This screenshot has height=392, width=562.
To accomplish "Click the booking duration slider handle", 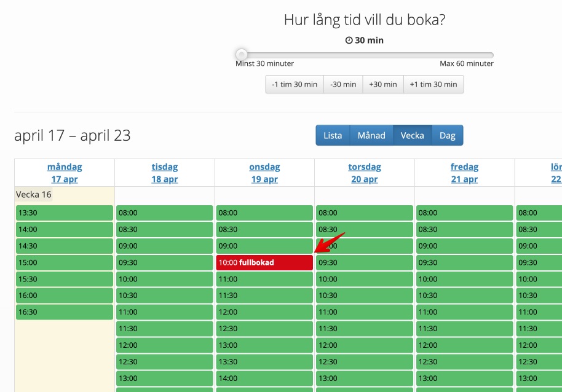I will pyautogui.click(x=241, y=54).
